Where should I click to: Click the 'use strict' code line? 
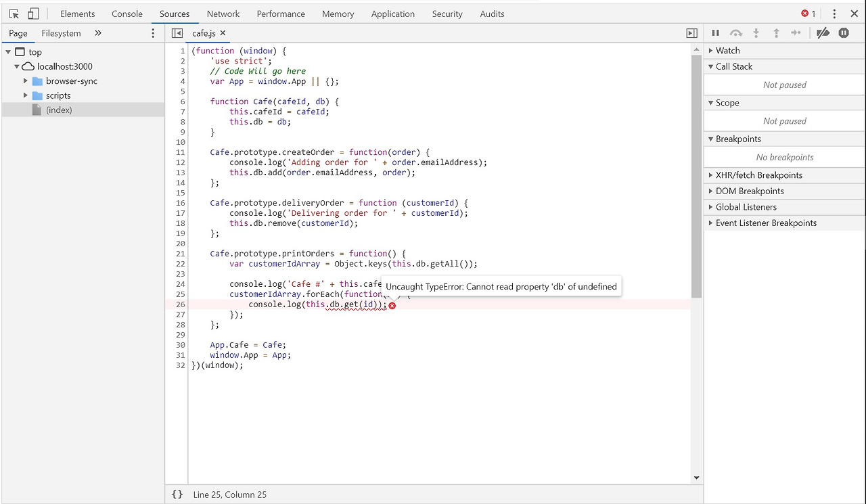pos(241,61)
